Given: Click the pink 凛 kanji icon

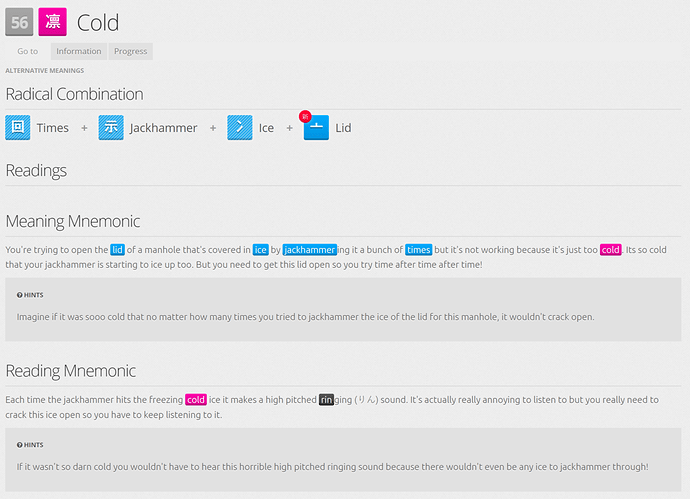Looking at the screenshot, I should point(52,22).
